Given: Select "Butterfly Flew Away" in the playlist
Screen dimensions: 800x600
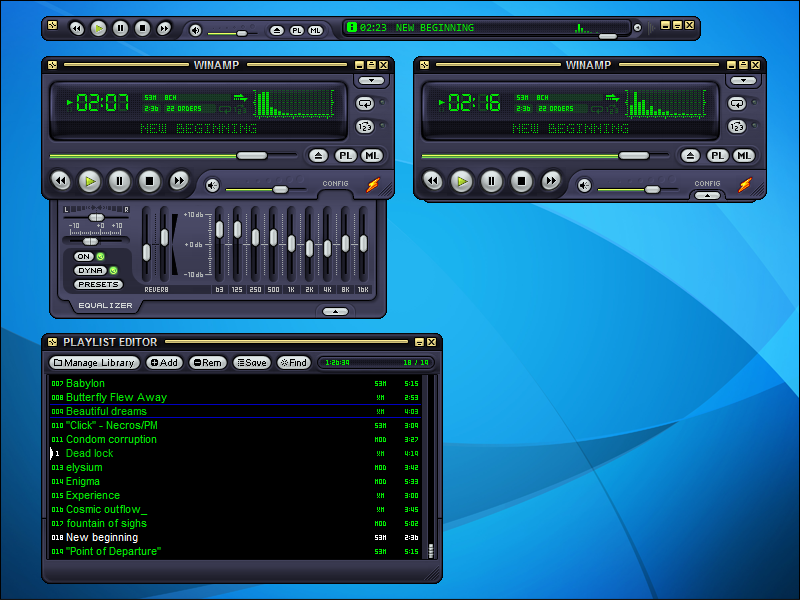Looking at the screenshot, I should click(x=116, y=397).
